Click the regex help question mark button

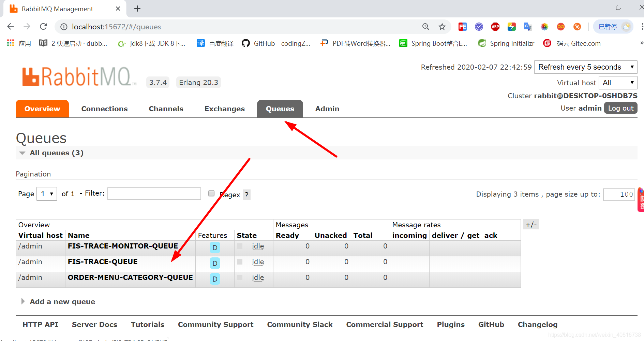246,195
